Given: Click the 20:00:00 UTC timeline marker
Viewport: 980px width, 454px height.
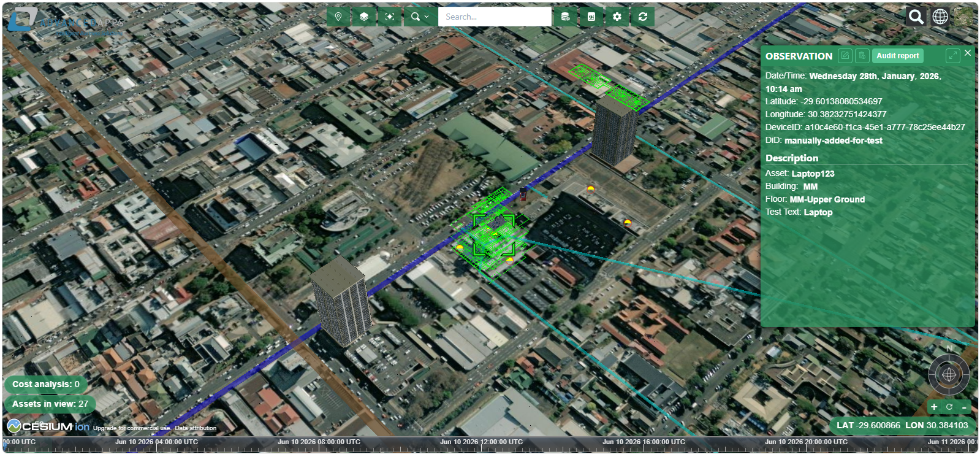Looking at the screenshot, I should coord(806,442).
